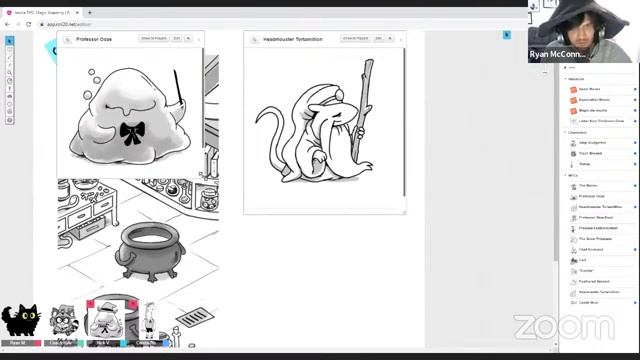Click Edit in Headmouster Tortamillion dialog
640x360 pixels.
coord(378,38)
